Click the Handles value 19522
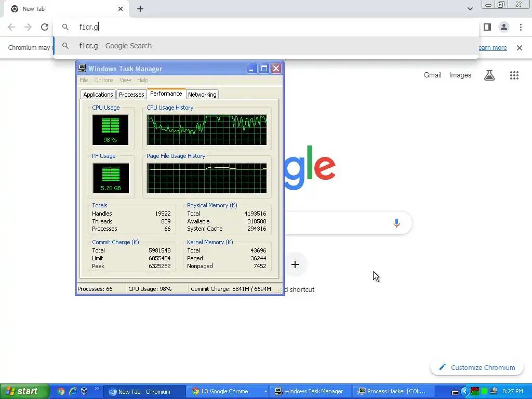Screen dimensions: 532x399 163,214
